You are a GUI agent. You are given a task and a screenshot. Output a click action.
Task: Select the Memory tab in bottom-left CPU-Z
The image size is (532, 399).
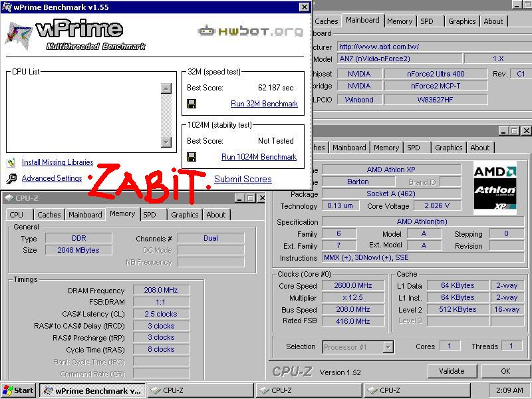tap(122, 213)
